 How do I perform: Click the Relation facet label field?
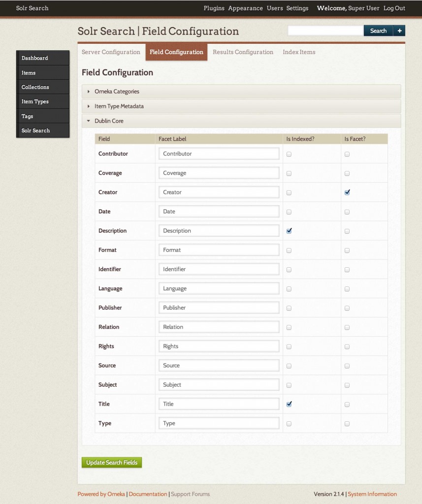(x=219, y=327)
